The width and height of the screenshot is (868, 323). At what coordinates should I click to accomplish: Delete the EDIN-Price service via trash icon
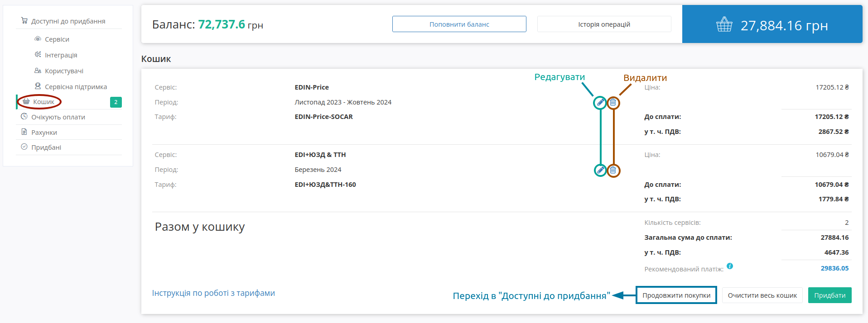tap(613, 103)
